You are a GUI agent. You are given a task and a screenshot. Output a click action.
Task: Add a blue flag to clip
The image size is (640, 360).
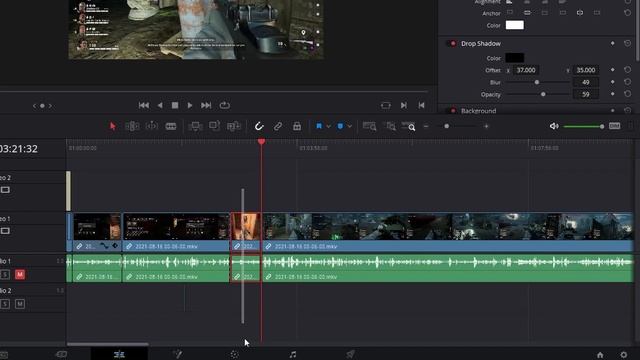(319, 126)
